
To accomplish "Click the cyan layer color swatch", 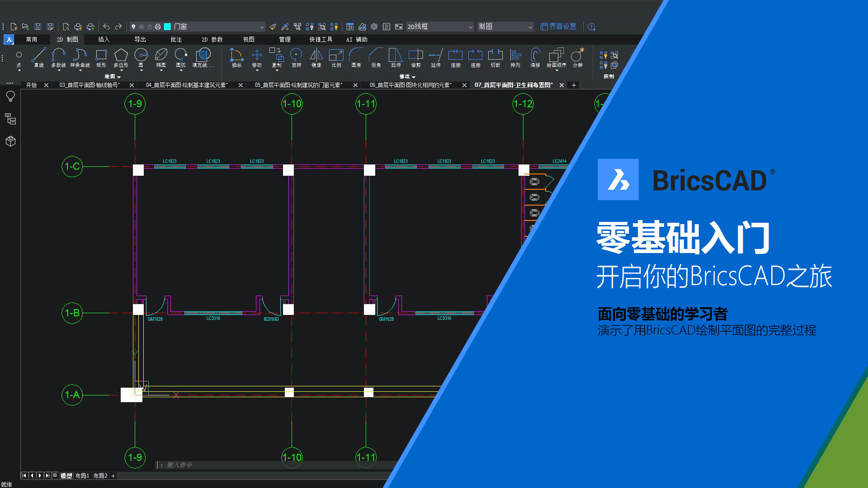I will pyautogui.click(x=167, y=27).
